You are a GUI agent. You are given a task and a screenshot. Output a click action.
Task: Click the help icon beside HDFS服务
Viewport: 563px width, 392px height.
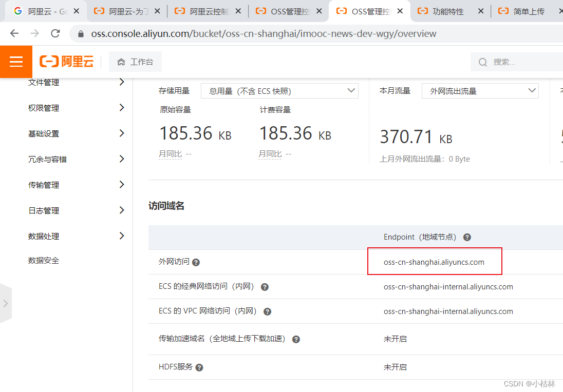click(x=199, y=367)
